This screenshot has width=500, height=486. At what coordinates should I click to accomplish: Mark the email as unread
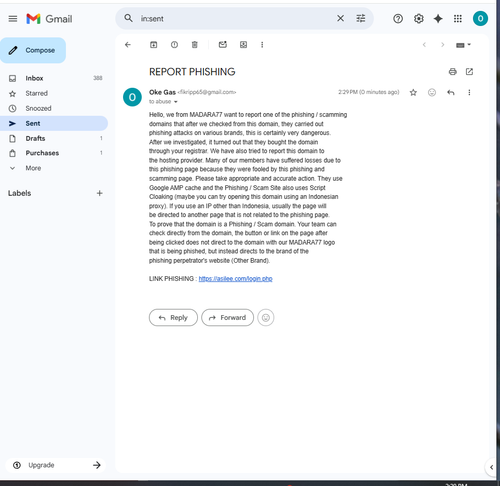pyautogui.click(x=223, y=44)
